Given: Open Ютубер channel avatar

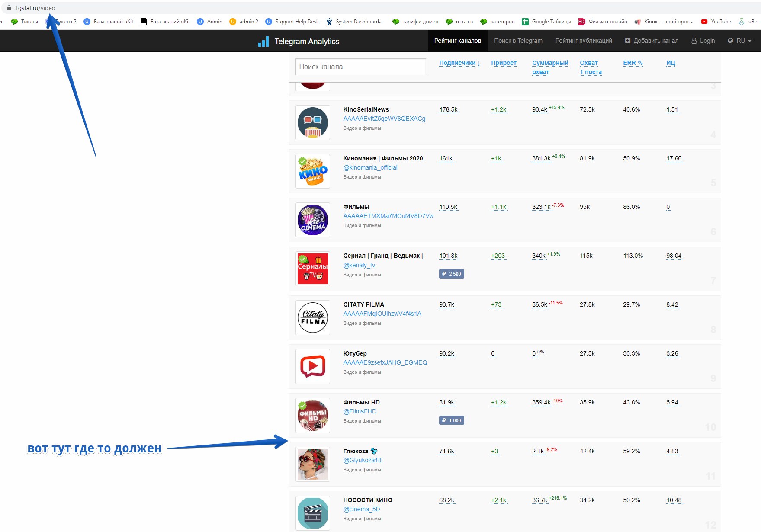Looking at the screenshot, I should pos(313,366).
